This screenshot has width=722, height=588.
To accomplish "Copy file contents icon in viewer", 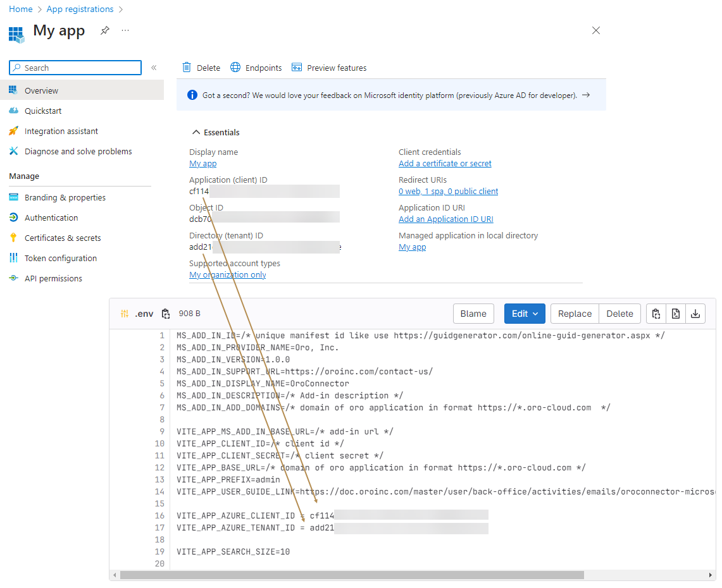I will tap(656, 314).
